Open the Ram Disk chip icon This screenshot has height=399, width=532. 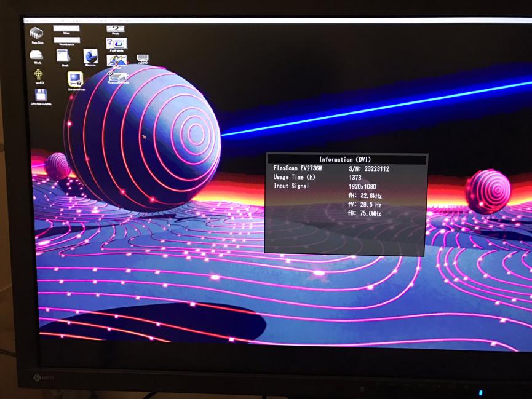pos(36,33)
